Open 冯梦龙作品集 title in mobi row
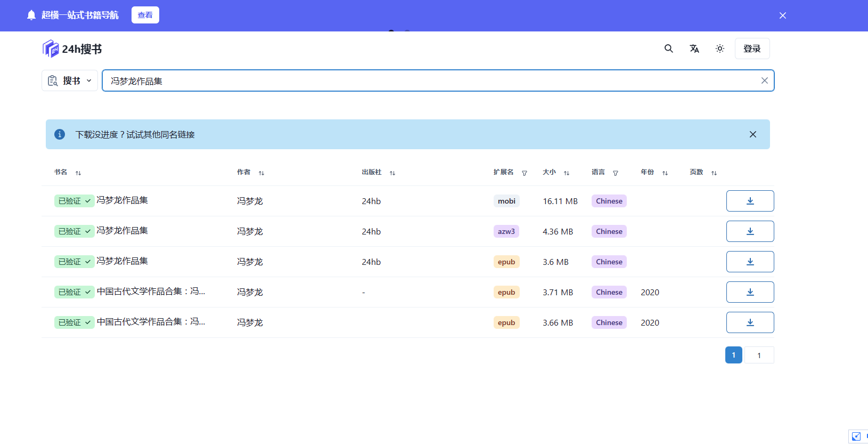Image resolution: width=868 pixels, height=445 pixels. pyautogui.click(x=122, y=200)
